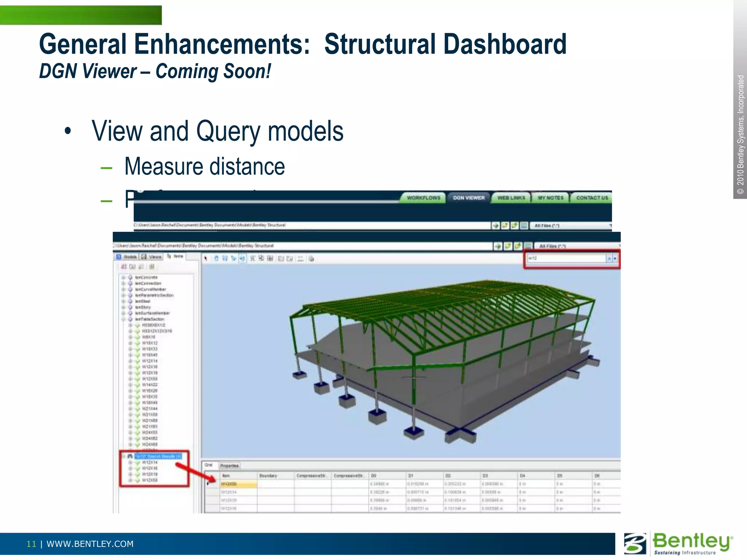Select W12X14 under search results
Screen dimensions: 747x560
coord(150,462)
